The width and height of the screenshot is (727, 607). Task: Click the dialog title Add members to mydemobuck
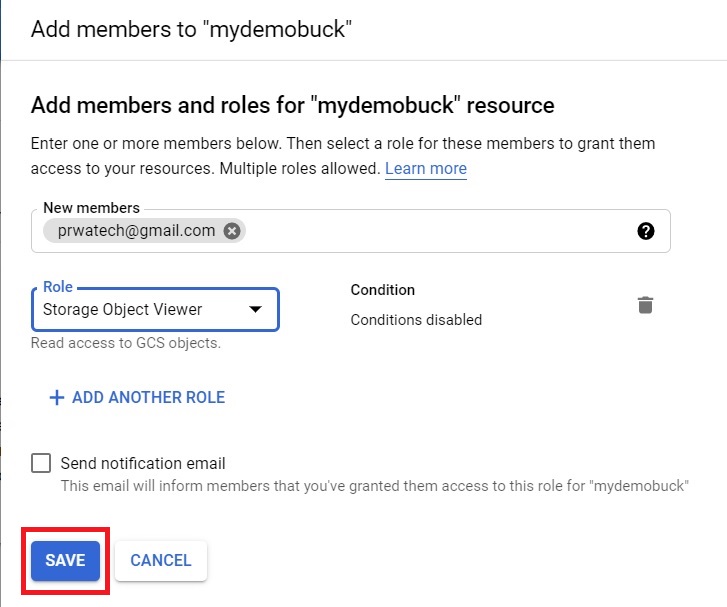191,29
